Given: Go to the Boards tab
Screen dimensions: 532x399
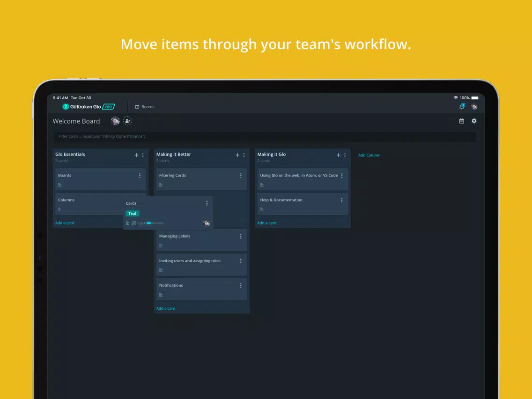Looking at the screenshot, I should coord(145,107).
